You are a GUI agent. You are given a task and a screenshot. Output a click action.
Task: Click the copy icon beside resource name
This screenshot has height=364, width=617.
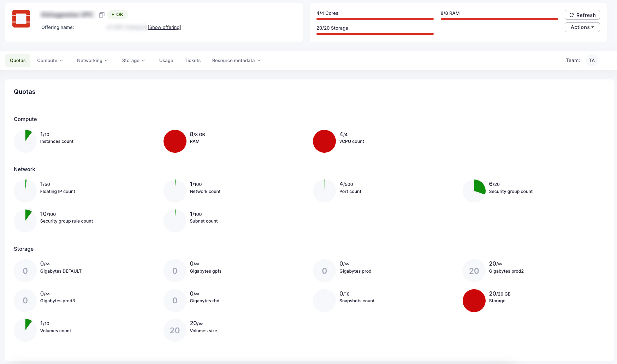[102, 15]
